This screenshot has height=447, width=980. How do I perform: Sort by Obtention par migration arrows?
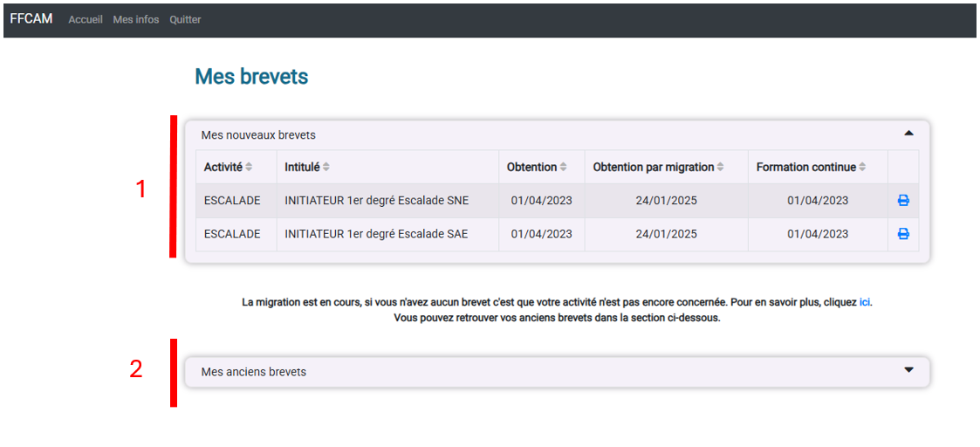(721, 167)
